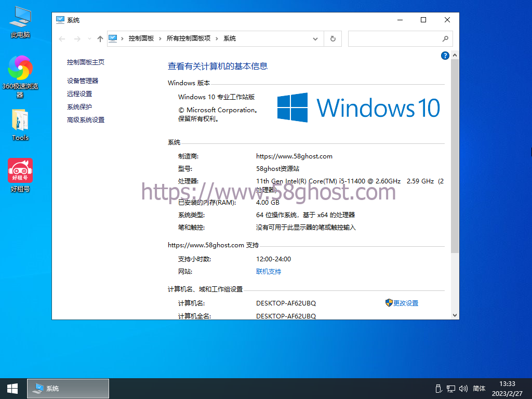532x399 pixels.
Task: Click the 计算机名 value DESKTOP-AF62UBQ
Action: (x=286, y=303)
